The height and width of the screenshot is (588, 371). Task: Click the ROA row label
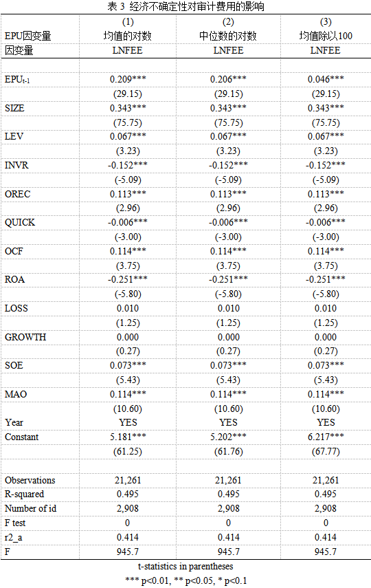(14, 280)
